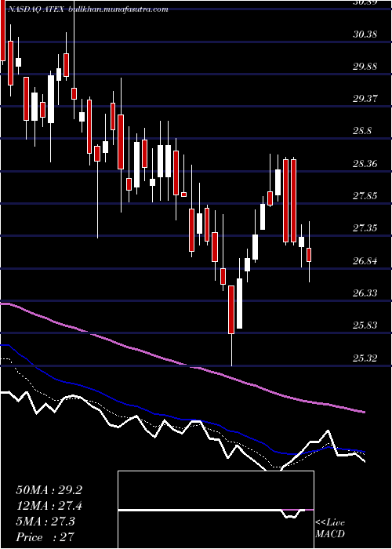Click the 5MA : 27.3 readout
The image size is (392, 549).
(45, 522)
